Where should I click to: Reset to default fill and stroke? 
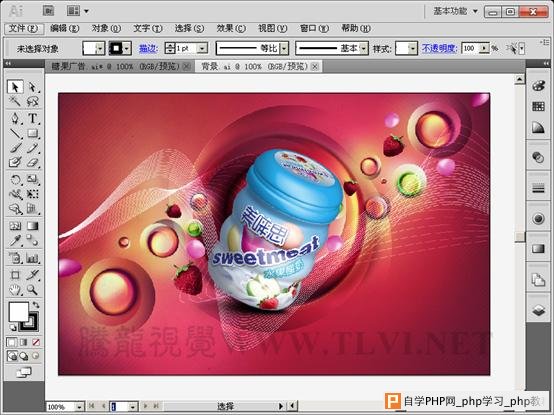(13, 327)
